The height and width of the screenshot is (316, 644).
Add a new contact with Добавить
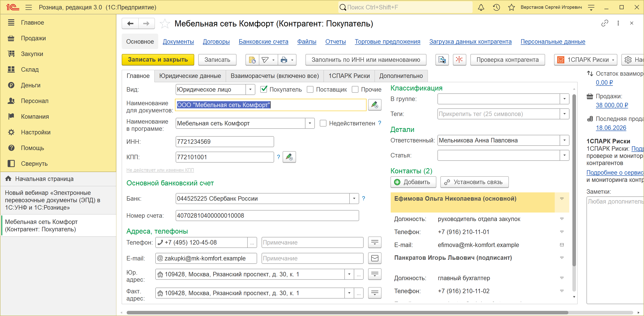(413, 182)
